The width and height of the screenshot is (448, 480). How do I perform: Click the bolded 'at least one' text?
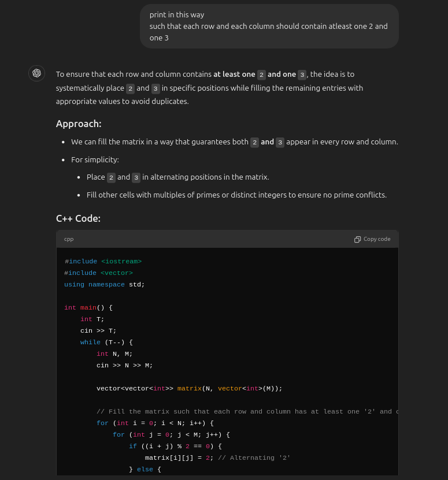(234, 74)
